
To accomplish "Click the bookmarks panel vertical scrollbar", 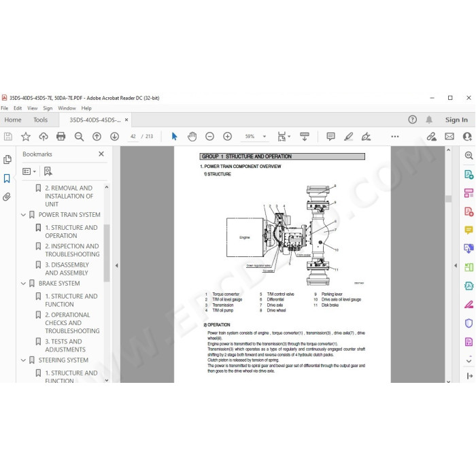I will click(x=107, y=252).
